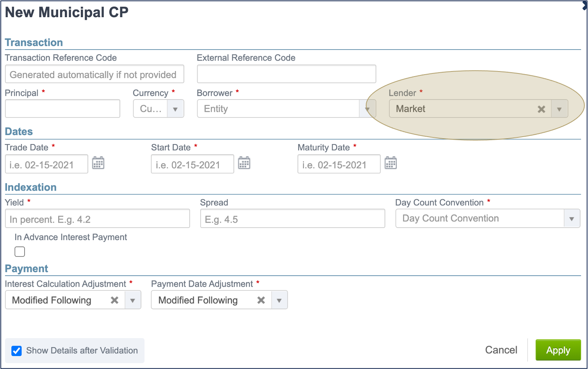The image size is (588, 369).
Task: Focus the External Reference Code field
Action: (287, 74)
